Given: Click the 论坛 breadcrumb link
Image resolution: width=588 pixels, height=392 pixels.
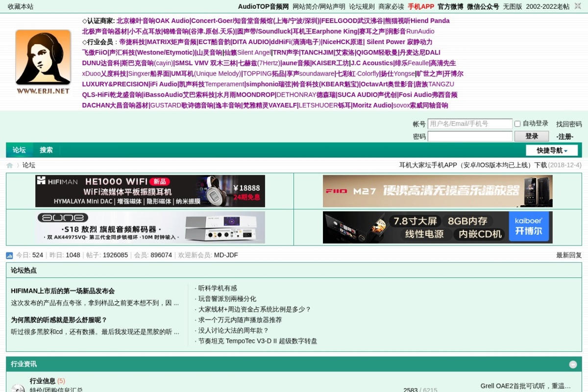Looking at the screenshot, I should (29, 165).
